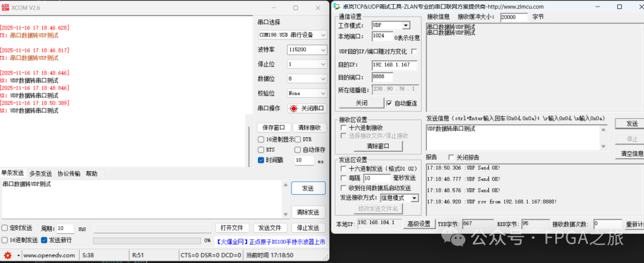This screenshot has width=644, height=263.
Task: Click the 时间戳 10 ms input field
Action: point(304,160)
